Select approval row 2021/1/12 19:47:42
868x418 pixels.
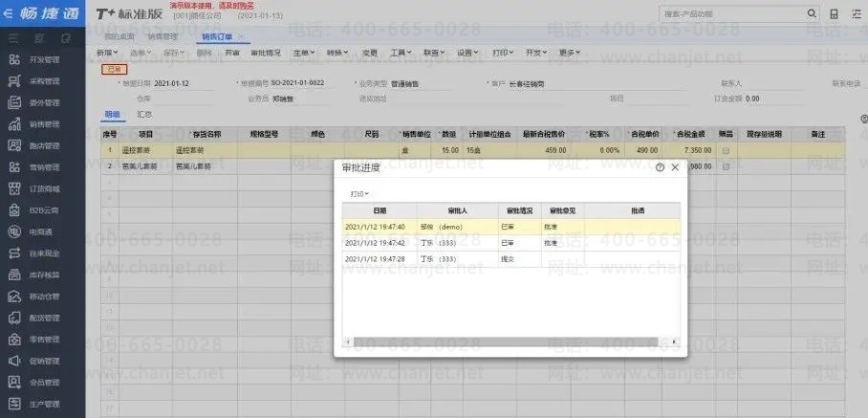click(510, 243)
